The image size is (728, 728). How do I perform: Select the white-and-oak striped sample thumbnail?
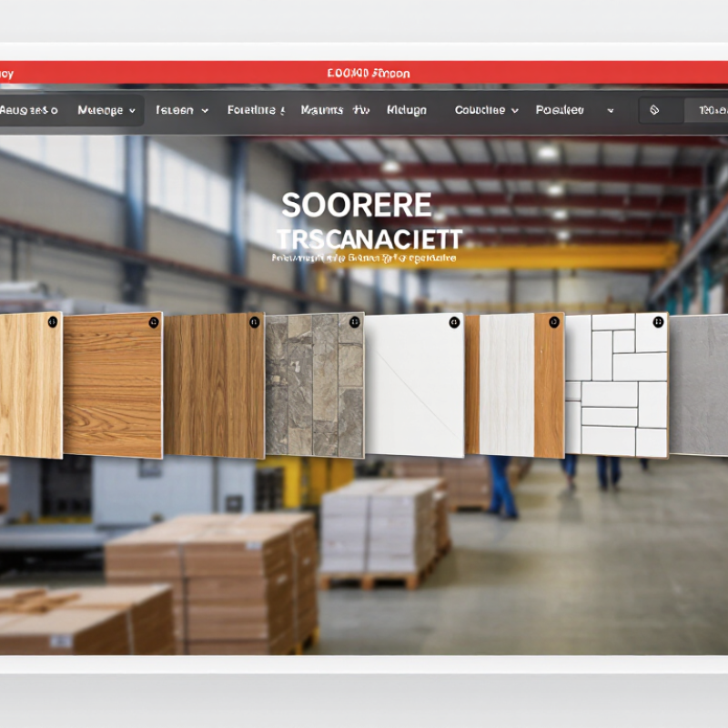point(514,385)
